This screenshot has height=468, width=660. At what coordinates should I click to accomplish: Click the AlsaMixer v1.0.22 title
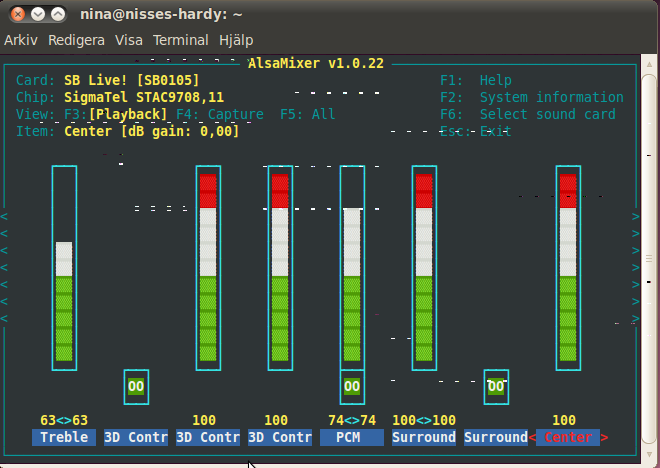[x=316, y=64]
